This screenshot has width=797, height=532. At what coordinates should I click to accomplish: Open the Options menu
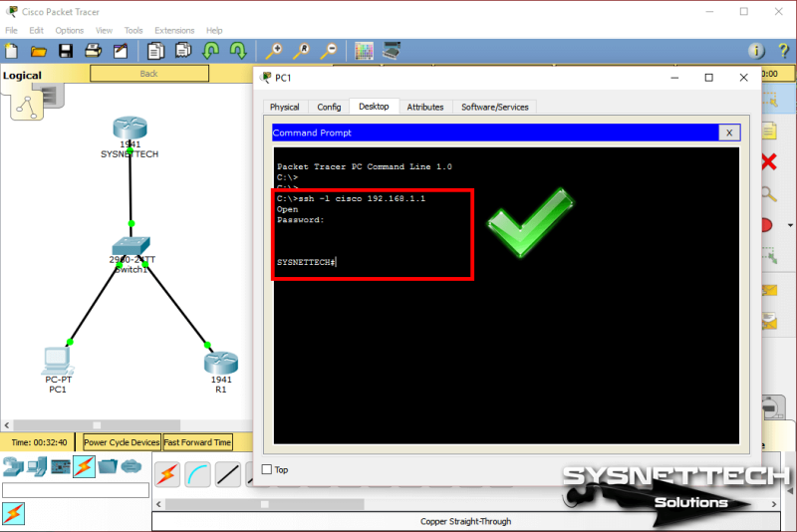click(x=69, y=30)
